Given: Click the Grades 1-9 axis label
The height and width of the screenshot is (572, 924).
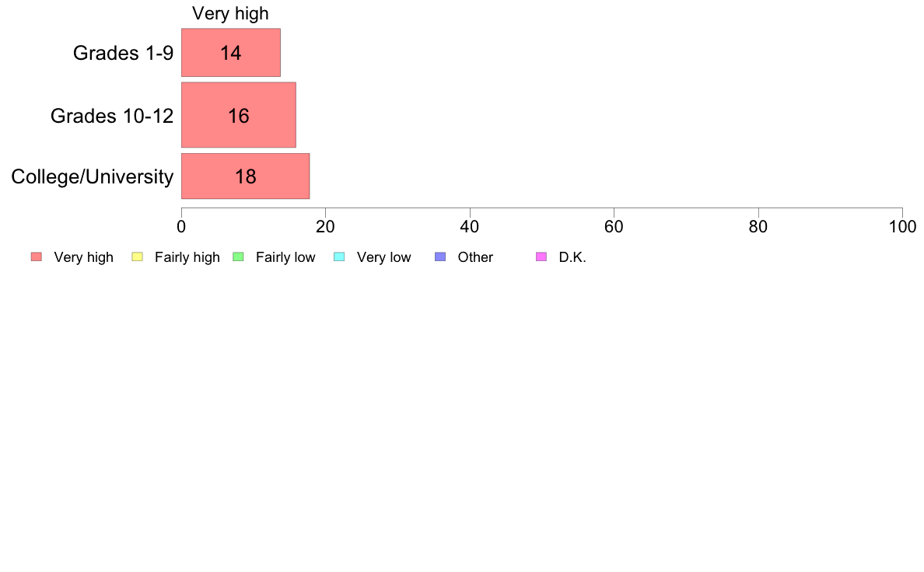Looking at the screenshot, I should click(123, 53).
